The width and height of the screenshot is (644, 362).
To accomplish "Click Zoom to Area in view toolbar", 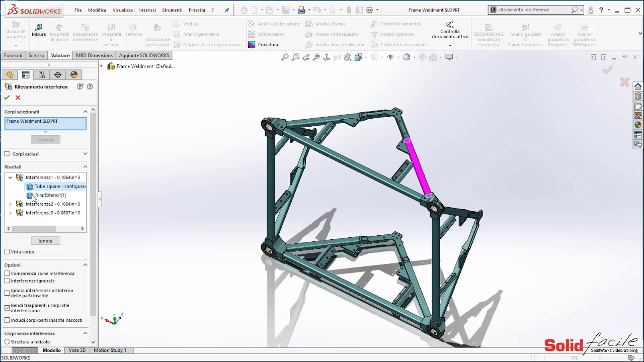I will click(x=295, y=57).
